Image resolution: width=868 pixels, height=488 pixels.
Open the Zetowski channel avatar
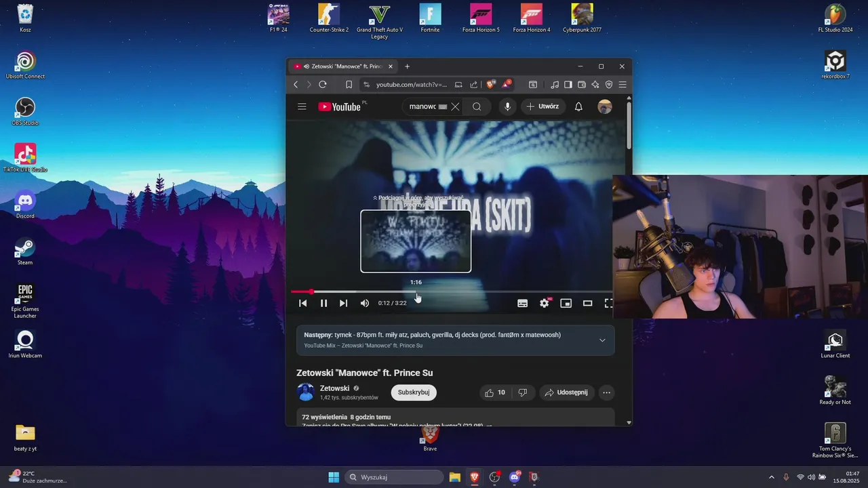306,392
